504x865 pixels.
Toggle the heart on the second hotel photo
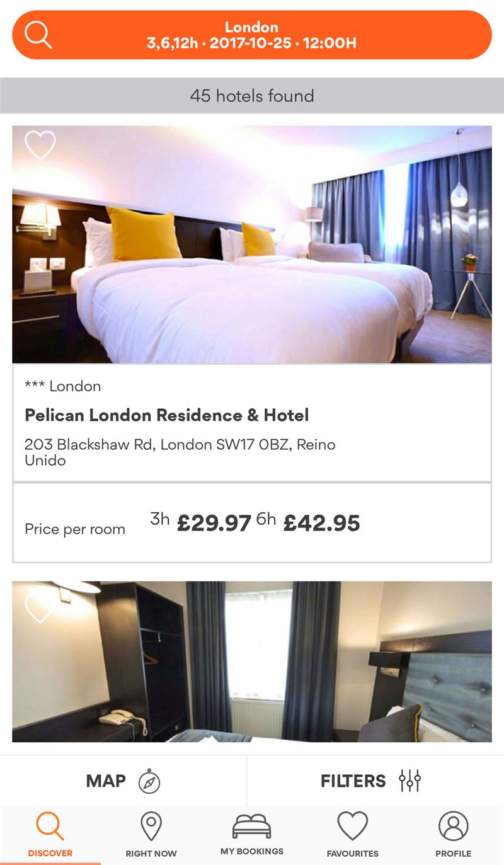pyautogui.click(x=40, y=609)
